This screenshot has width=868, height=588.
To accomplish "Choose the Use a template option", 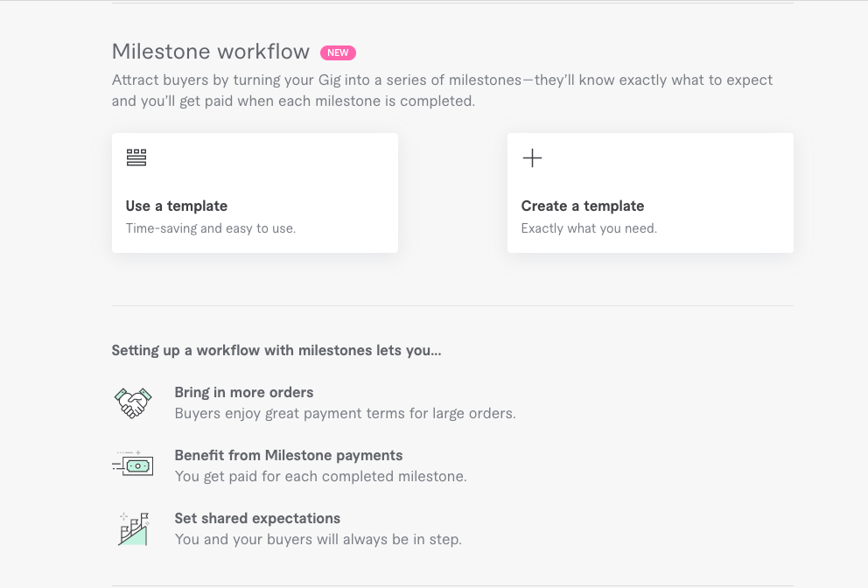I will pyautogui.click(x=177, y=206).
